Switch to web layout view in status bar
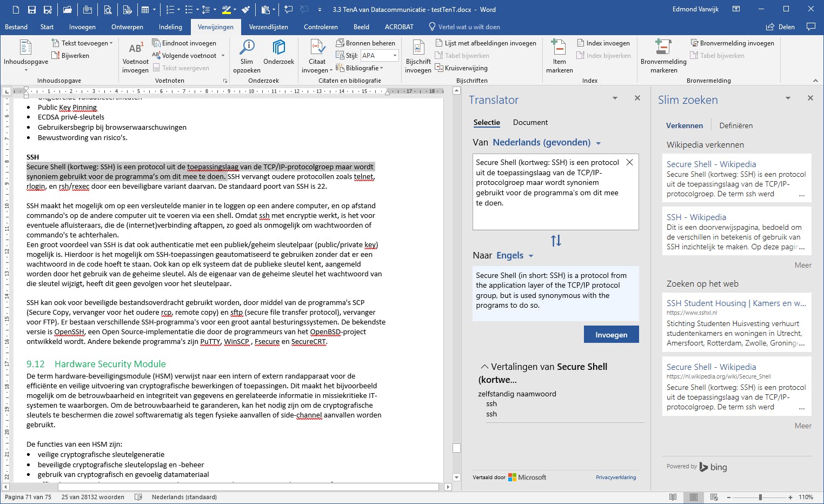 (714, 497)
